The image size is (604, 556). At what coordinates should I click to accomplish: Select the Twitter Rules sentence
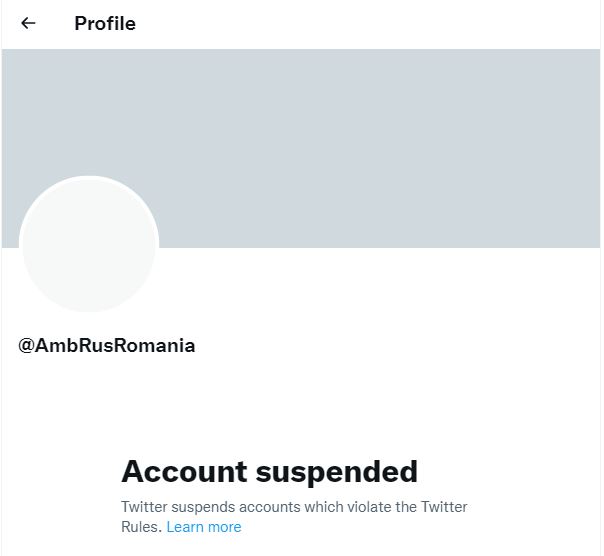(x=294, y=508)
